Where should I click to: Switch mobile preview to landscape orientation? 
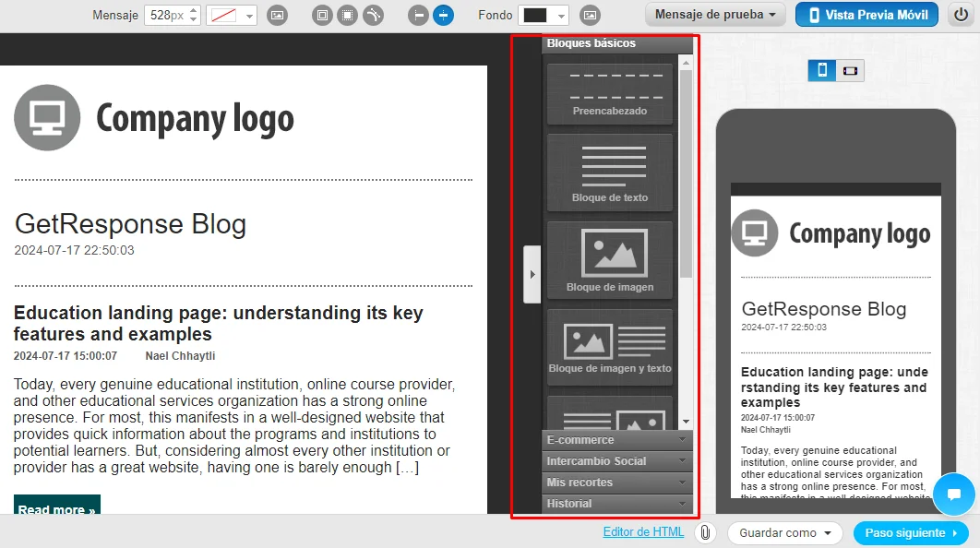click(850, 71)
